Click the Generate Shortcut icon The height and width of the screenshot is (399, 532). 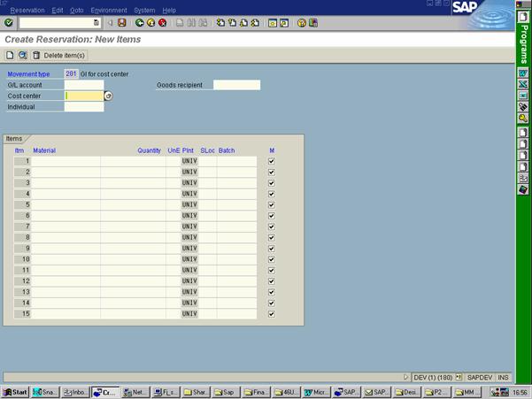284,23
